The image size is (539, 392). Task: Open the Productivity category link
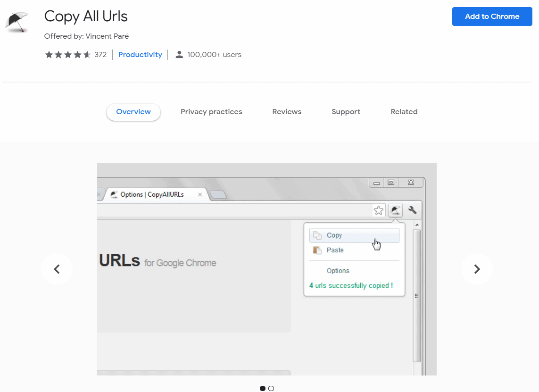pyautogui.click(x=140, y=54)
